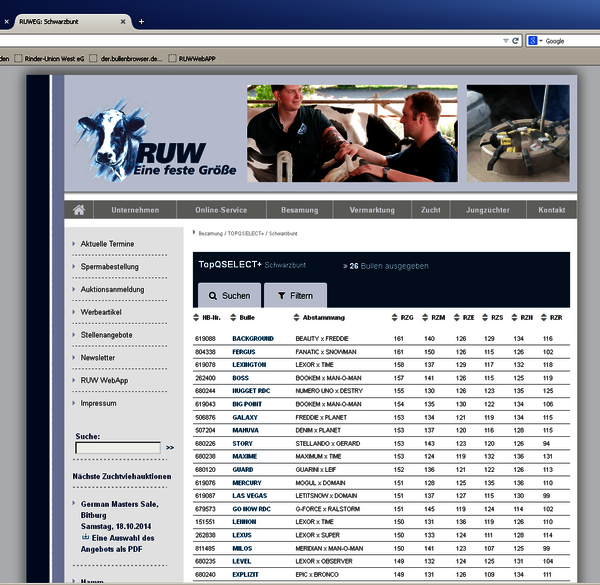This screenshot has width=600, height=585.
Task: Open bull STORY details
Action: [243, 443]
